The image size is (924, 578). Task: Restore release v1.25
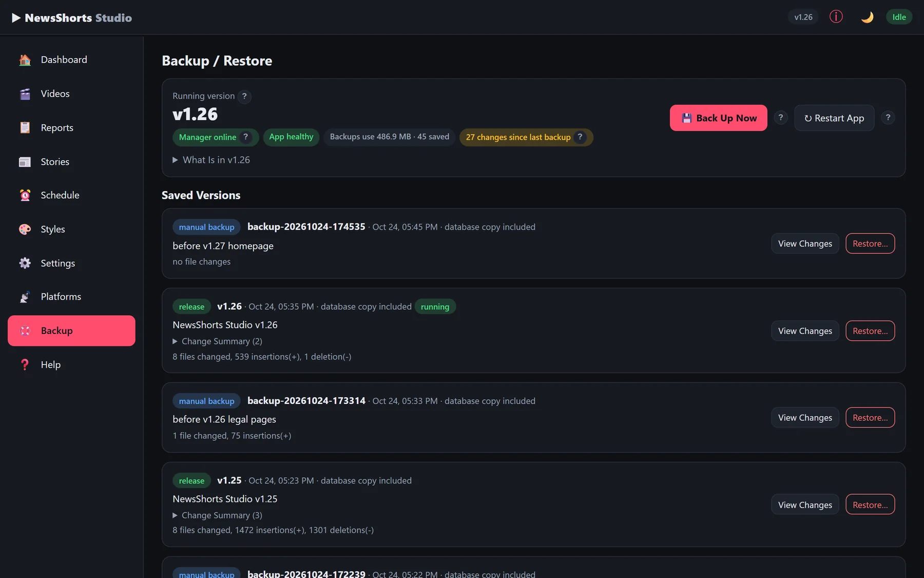(870, 505)
